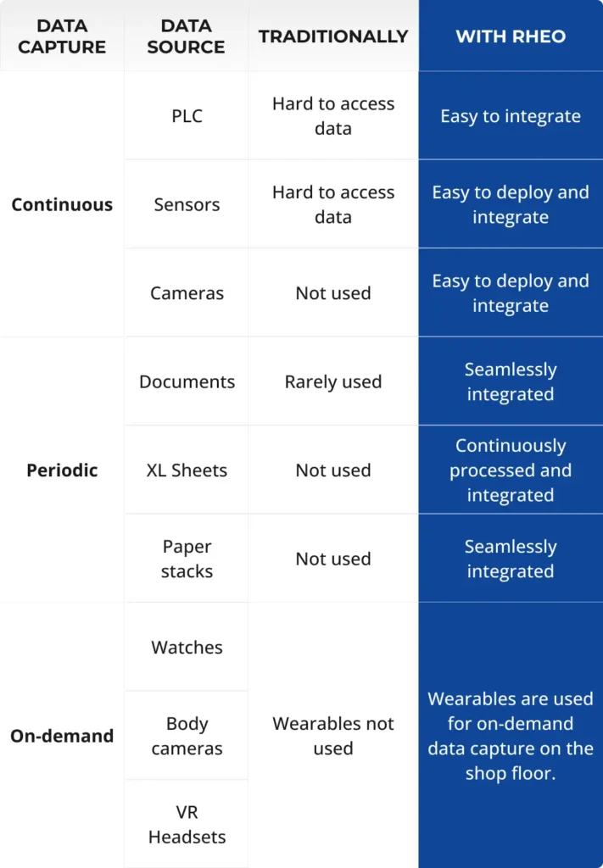Screen dimensions: 603x868
Task: Click the Wearables not used cell
Action: (x=333, y=736)
